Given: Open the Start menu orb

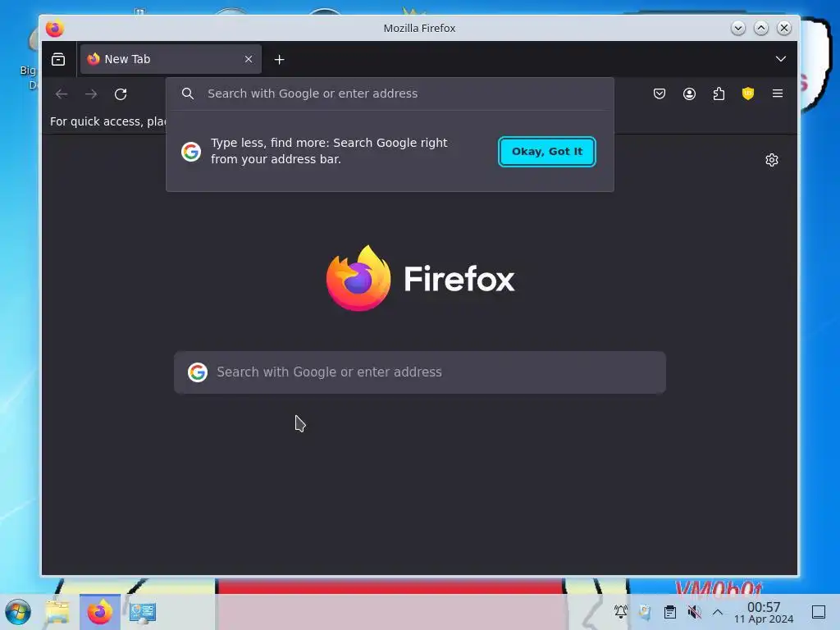Looking at the screenshot, I should tap(18, 612).
